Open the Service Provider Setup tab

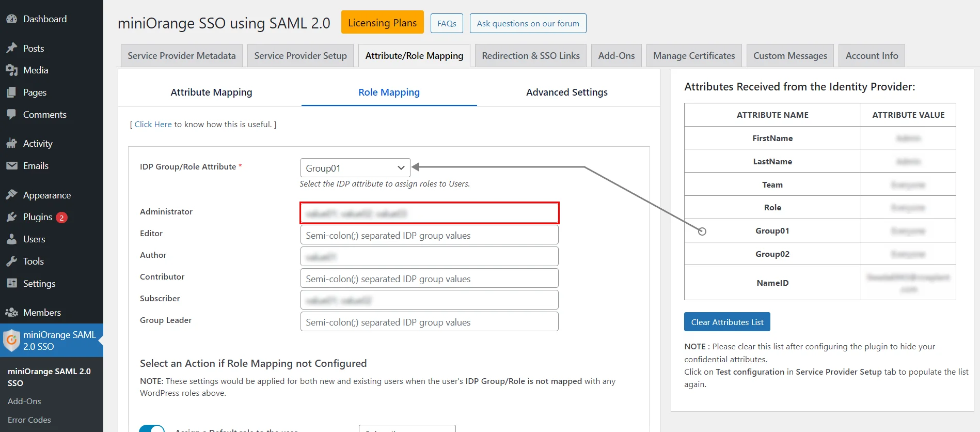(301, 55)
